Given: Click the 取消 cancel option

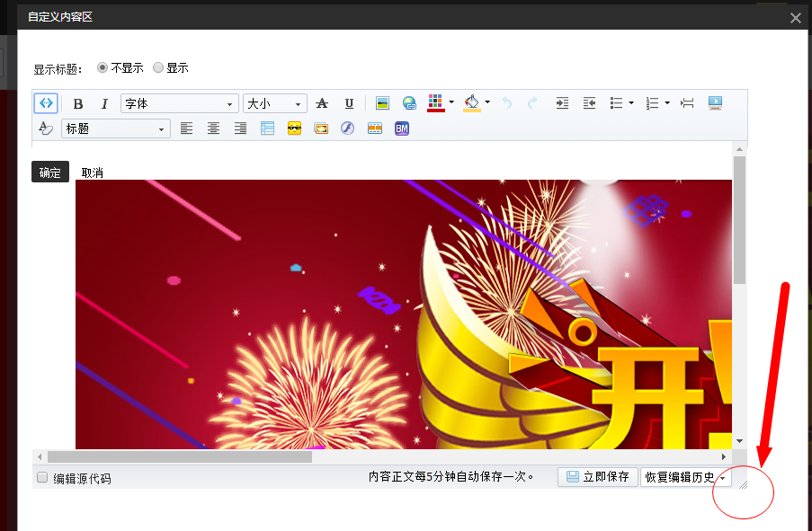Looking at the screenshot, I should click(x=91, y=172).
